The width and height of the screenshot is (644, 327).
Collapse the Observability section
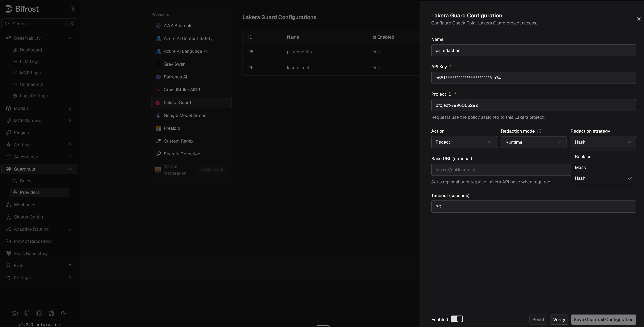(x=39, y=38)
